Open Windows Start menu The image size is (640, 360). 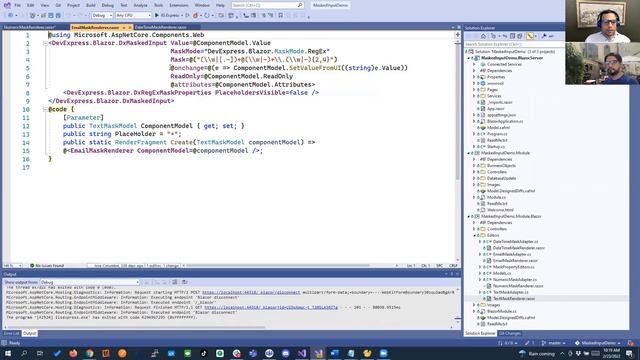click(8, 353)
